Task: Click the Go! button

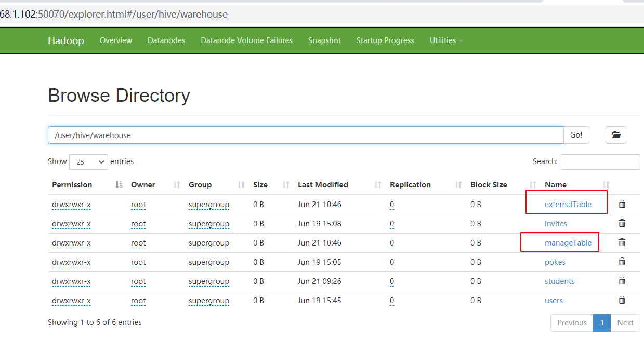Action: click(576, 135)
